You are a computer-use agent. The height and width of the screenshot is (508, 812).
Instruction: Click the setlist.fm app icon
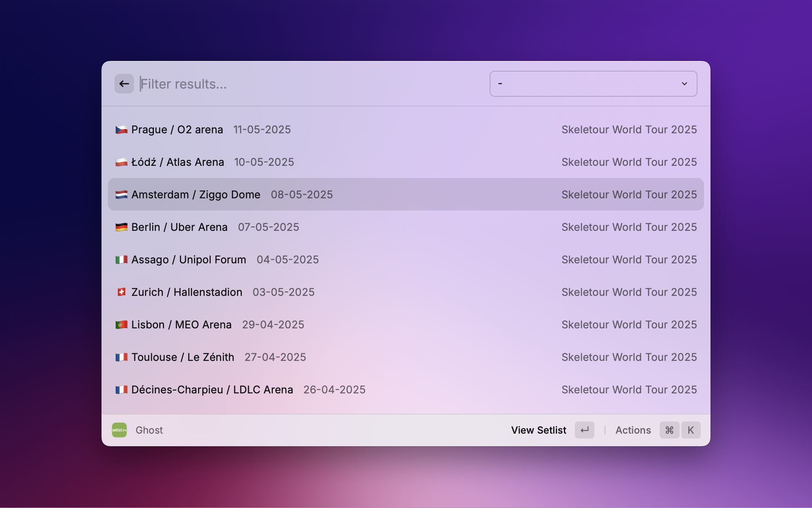(119, 430)
